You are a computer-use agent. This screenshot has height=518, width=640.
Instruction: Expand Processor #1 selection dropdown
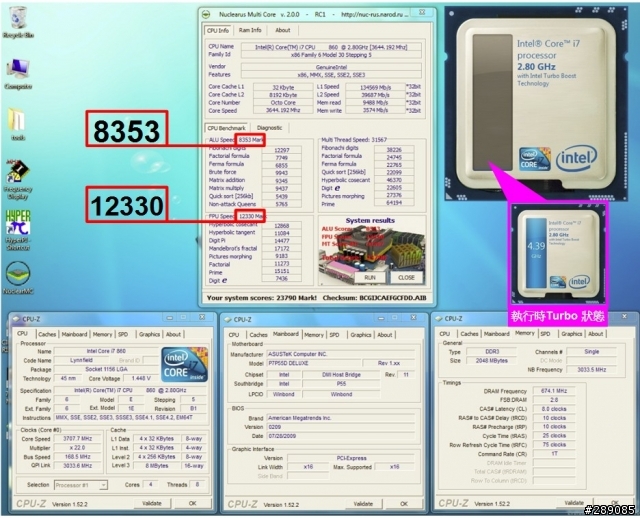(x=104, y=485)
